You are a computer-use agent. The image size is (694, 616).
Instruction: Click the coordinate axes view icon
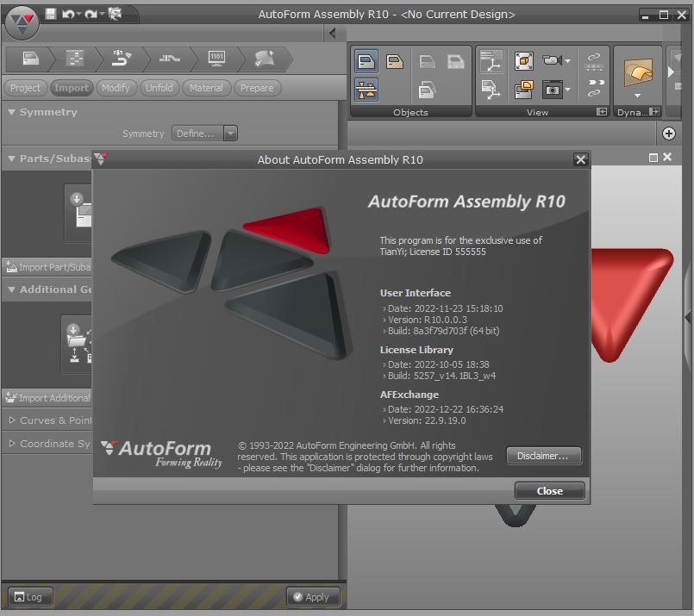pos(491,61)
